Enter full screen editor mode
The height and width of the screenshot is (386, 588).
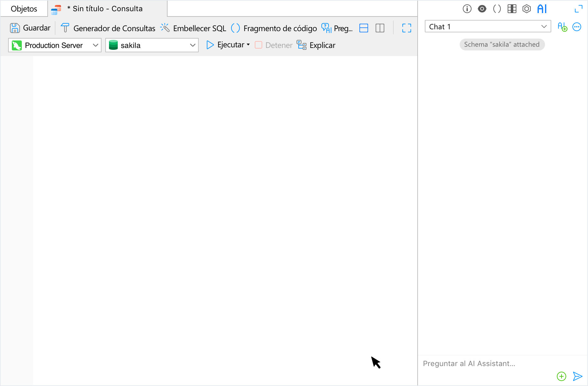click(406, 28)
